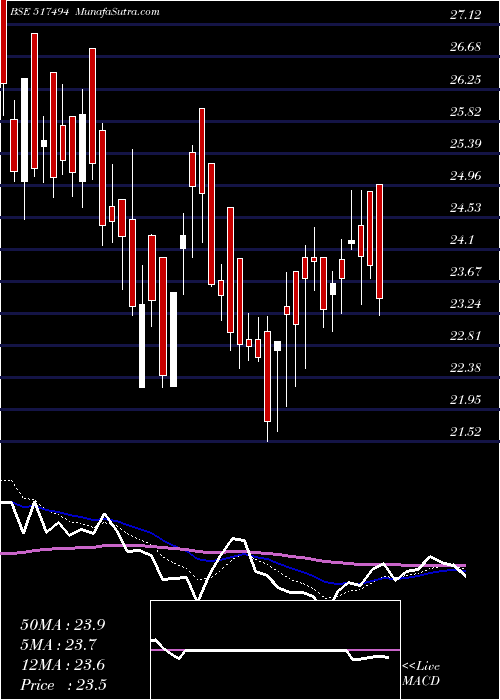
Task: Select the 22.81 price axis label
Action: click(x=466, y=336)
